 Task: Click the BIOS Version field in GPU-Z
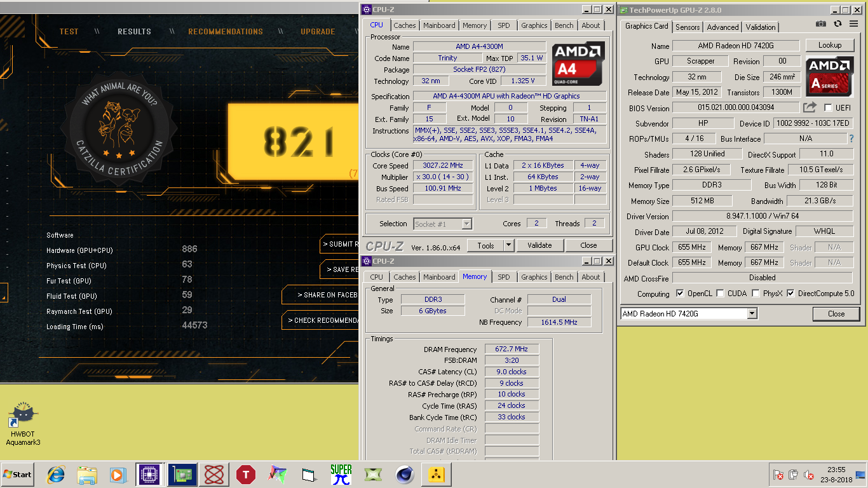pyautogui.click(x=736, y=107)
